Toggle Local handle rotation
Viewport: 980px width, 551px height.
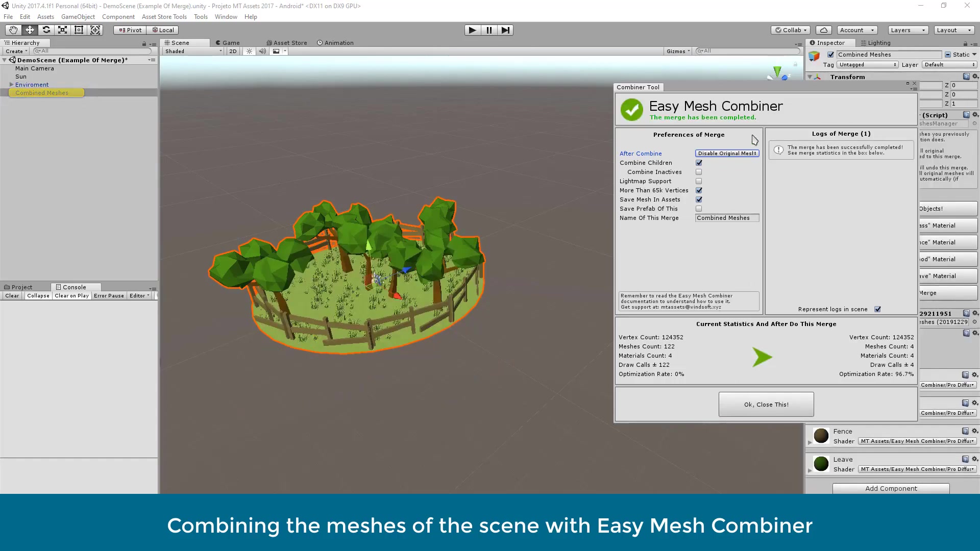click(x=163, y=30)
